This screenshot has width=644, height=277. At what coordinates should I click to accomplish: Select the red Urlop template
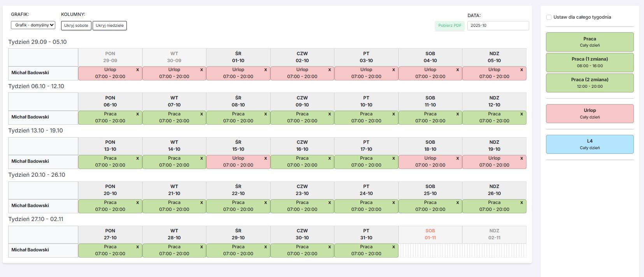click(590, 113)
